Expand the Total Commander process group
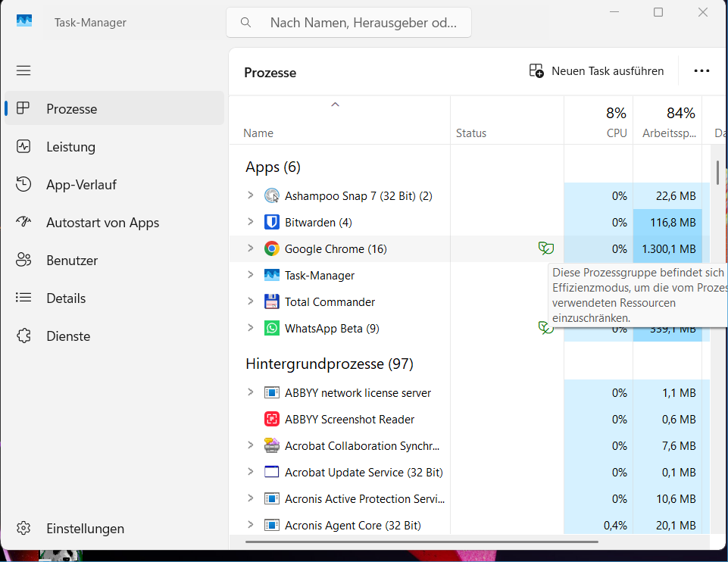 pyautogui.click(x=251, y=301)
